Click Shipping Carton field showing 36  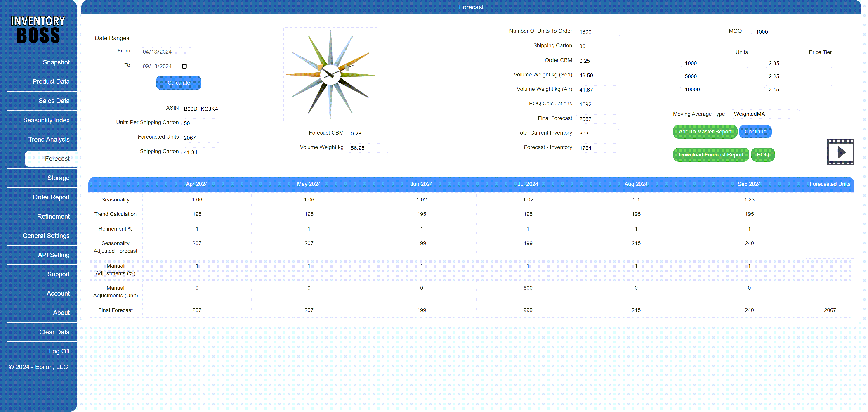598,46
